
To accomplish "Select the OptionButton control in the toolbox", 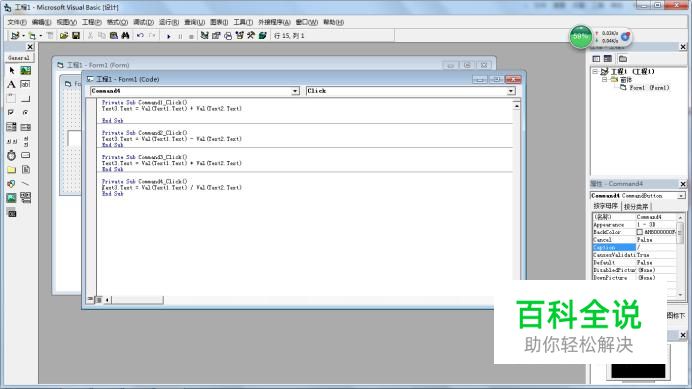I will [x=26, y=113].
